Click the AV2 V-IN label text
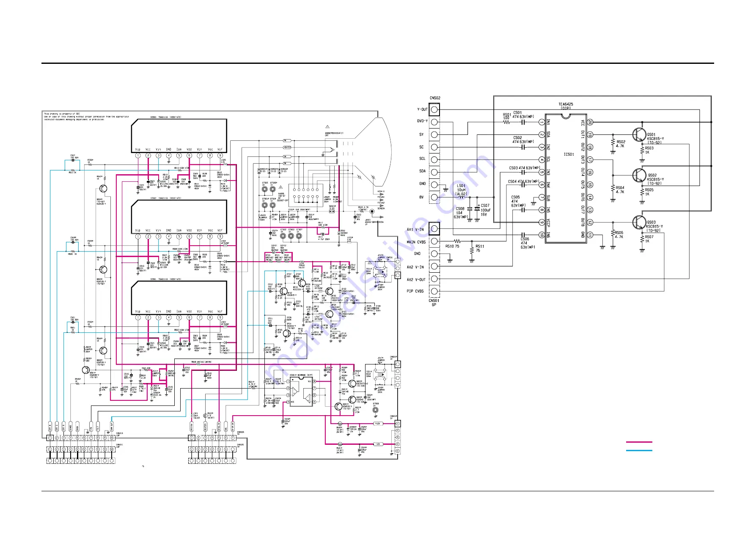Image resolution: width=756 pixels, height=534 pixels. pyautogui.click(x=415, y=267)
